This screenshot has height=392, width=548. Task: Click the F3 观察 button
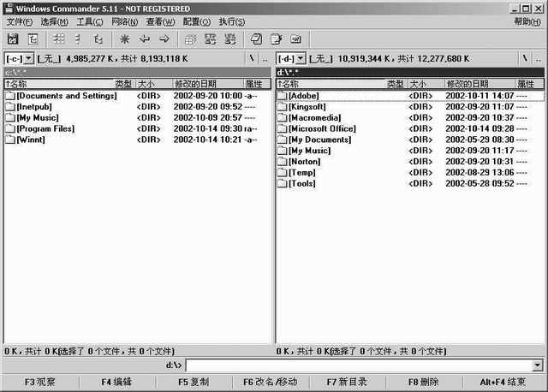tap(40, 383)
